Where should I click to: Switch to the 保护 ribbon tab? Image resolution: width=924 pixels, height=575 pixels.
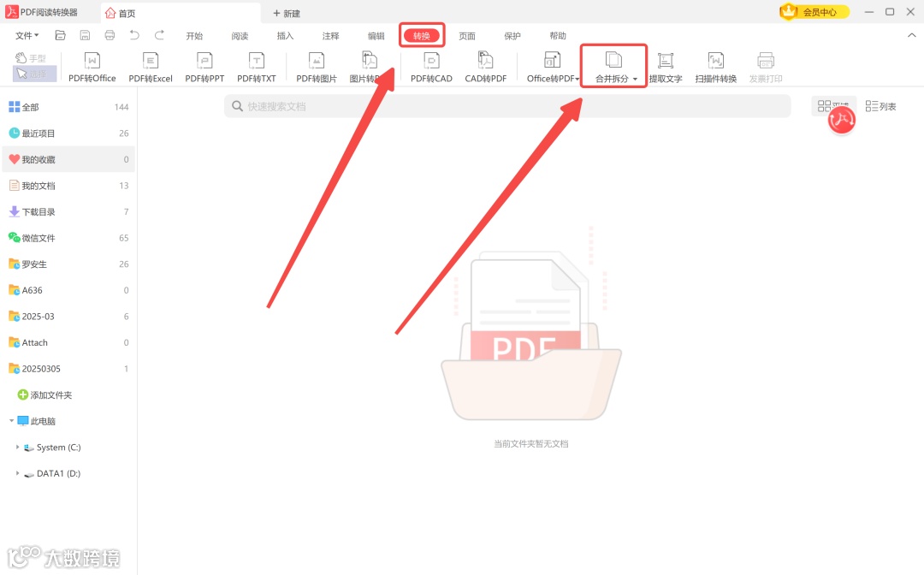[x=512, y=36]
